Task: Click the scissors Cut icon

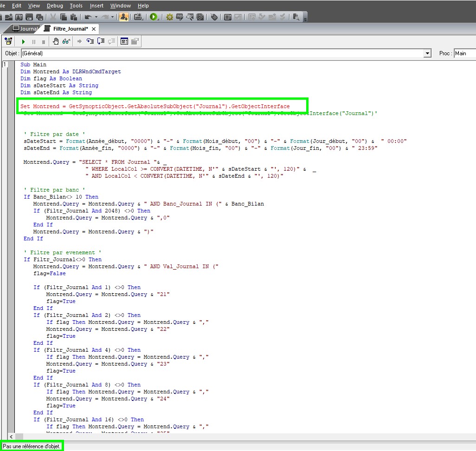Action: [53, 17]
